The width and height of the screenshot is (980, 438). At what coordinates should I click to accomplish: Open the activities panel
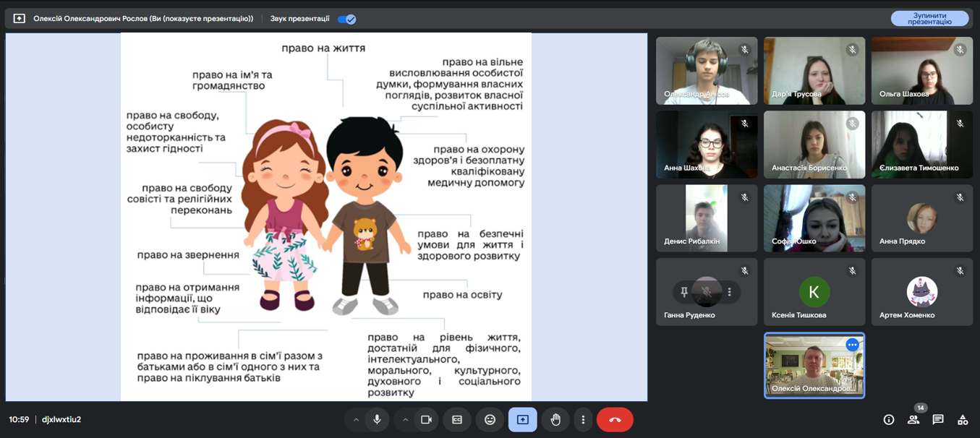(963, 420)
